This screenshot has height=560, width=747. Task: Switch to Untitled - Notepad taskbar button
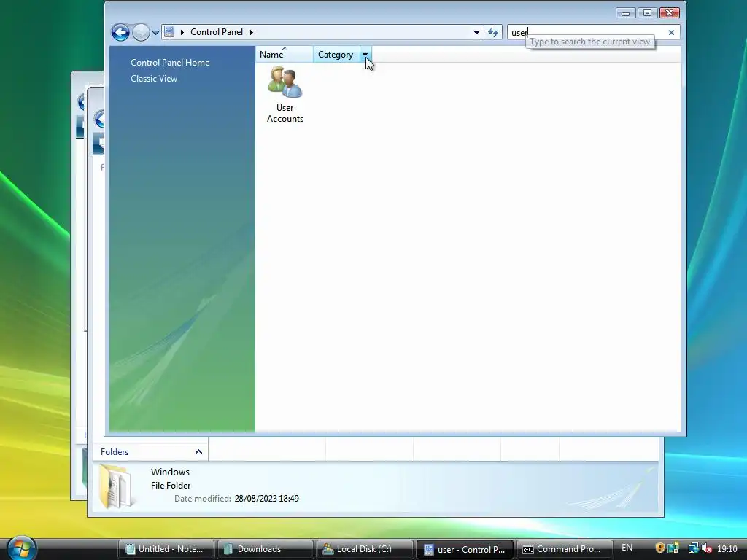(x=166, y=549)
